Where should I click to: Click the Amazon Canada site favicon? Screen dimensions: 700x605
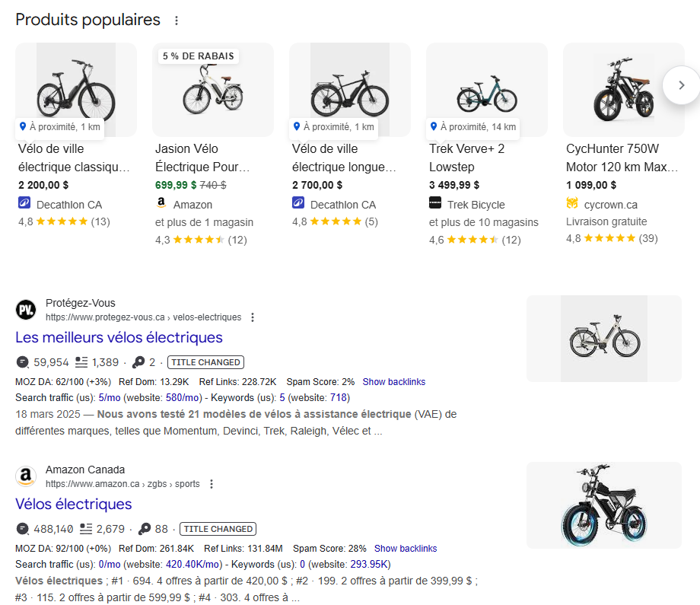point(26,476)
